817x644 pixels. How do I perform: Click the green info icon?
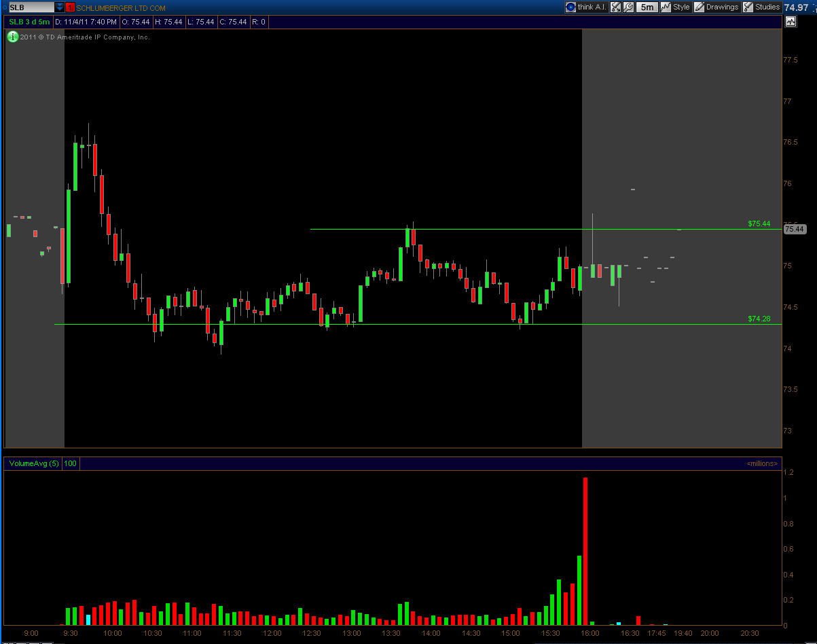click(x=12, y=37)
